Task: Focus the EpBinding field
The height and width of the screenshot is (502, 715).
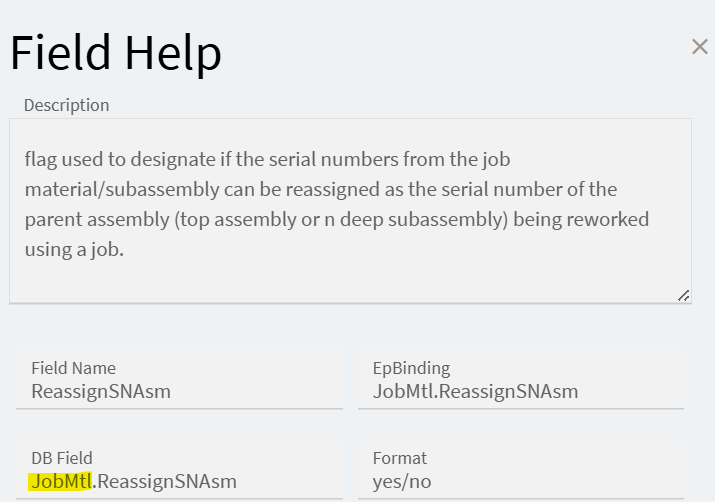Action: pos(521,379)
